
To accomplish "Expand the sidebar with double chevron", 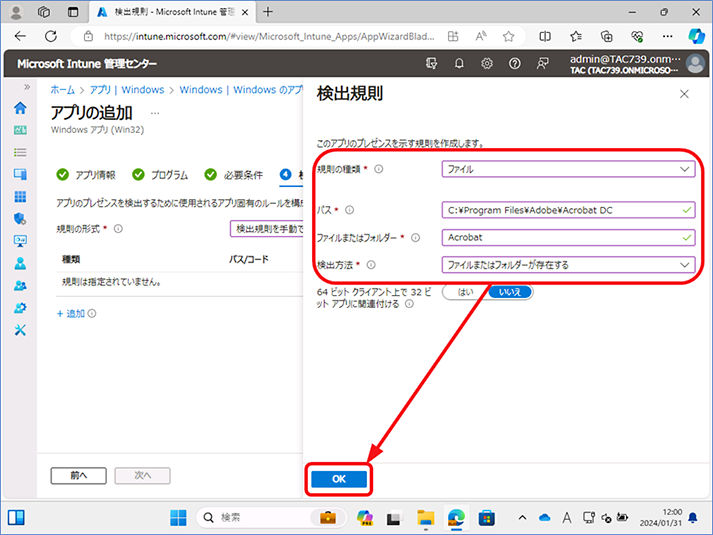I will 27,87.
